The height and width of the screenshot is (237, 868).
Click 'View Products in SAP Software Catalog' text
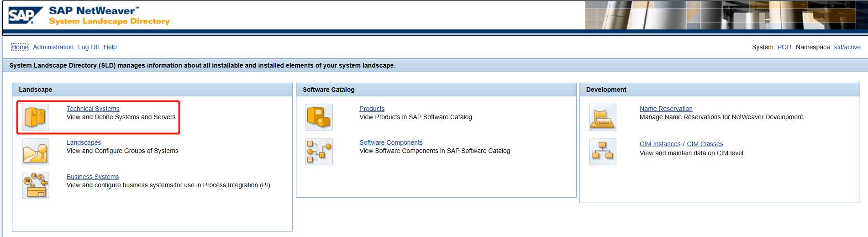[416, 117]
